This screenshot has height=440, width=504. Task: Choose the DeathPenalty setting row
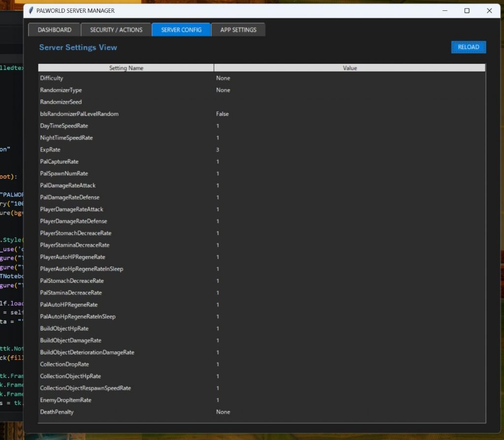coord(262,412)
